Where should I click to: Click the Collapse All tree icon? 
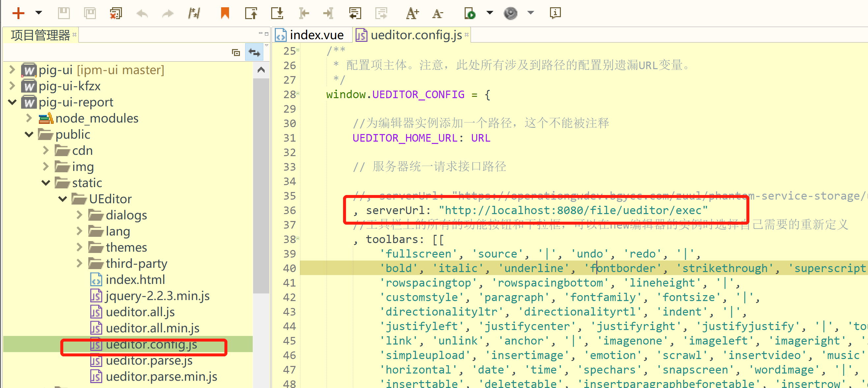coord(236,53)
